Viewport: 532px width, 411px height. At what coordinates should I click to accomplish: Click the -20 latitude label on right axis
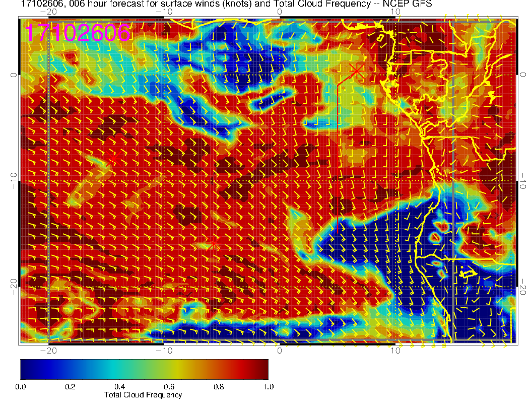522,287
